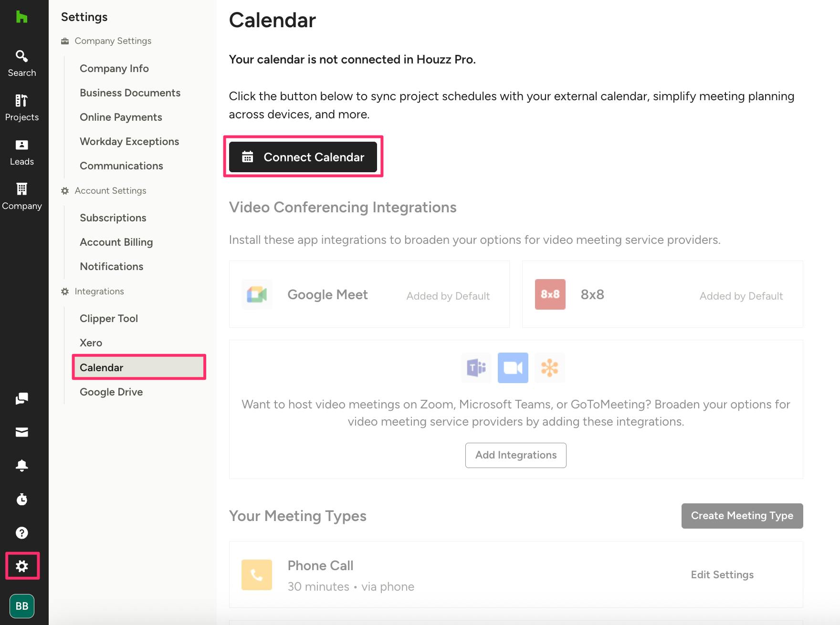Click Google Meet 'Added by Default' text

pos(448,296)
